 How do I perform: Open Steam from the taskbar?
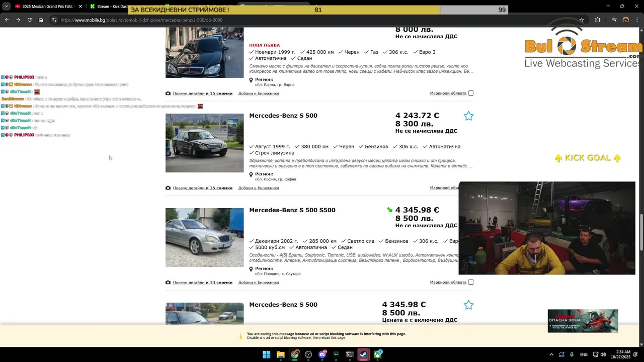pos(364,354)
